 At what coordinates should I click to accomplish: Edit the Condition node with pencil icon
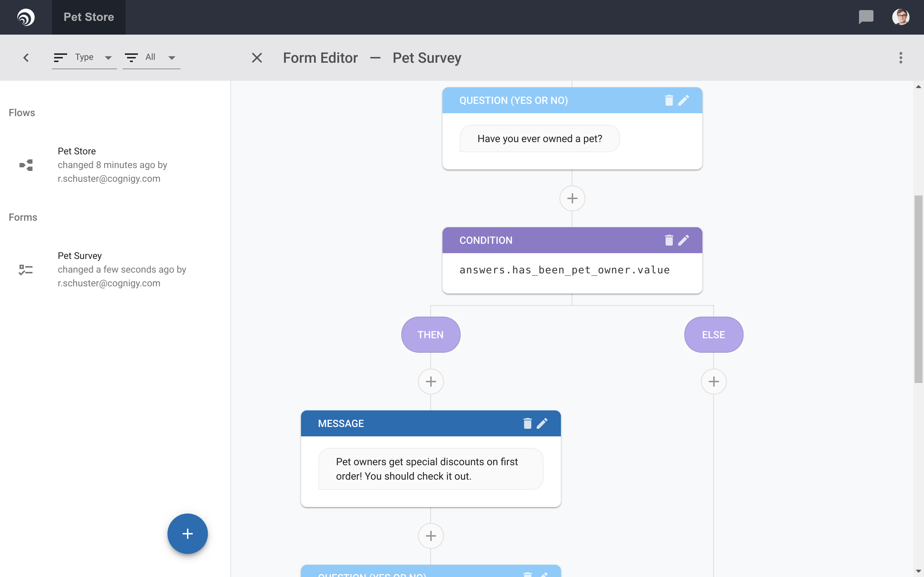tap(684, 240)
